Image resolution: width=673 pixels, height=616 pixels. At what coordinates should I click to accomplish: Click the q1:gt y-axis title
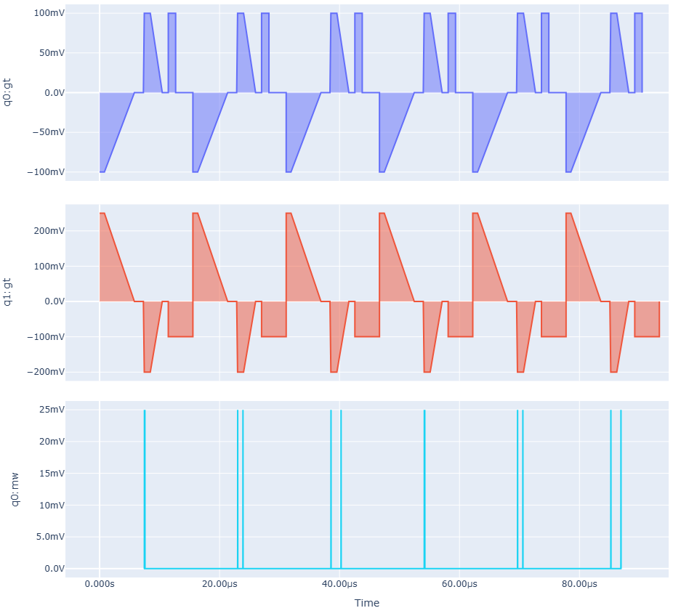pos(8,292)
